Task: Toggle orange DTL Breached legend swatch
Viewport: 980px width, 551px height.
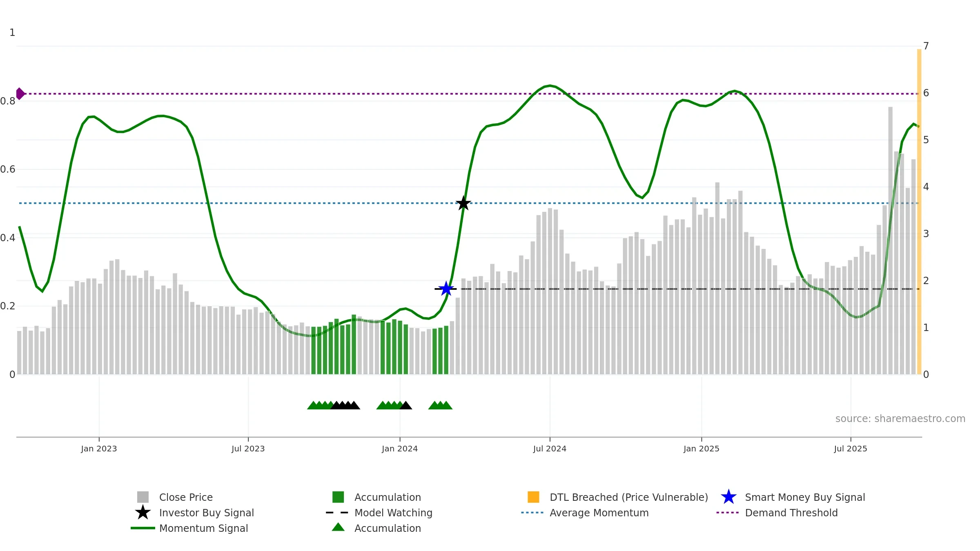Action: tap(533, 497)
